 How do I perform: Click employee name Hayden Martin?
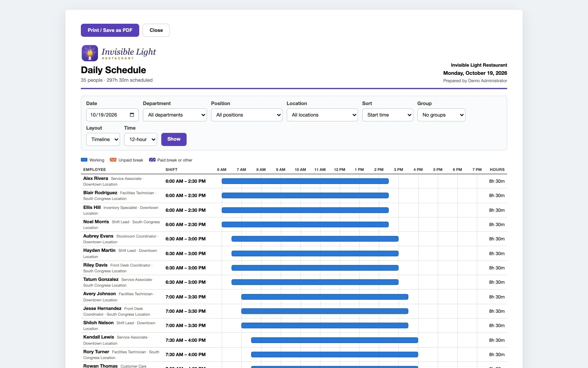coord(99,251)
